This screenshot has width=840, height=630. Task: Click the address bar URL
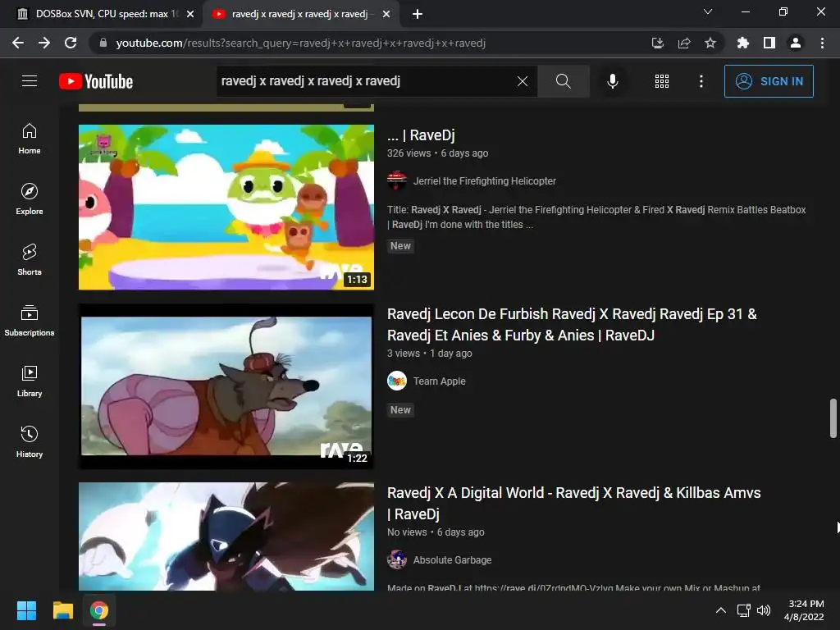(x=300, y=43)
